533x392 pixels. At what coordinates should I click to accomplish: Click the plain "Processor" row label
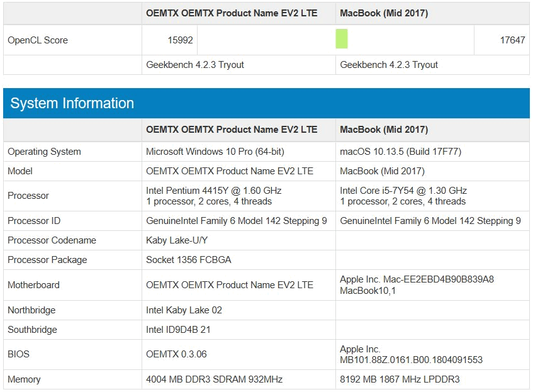point(28,196)
